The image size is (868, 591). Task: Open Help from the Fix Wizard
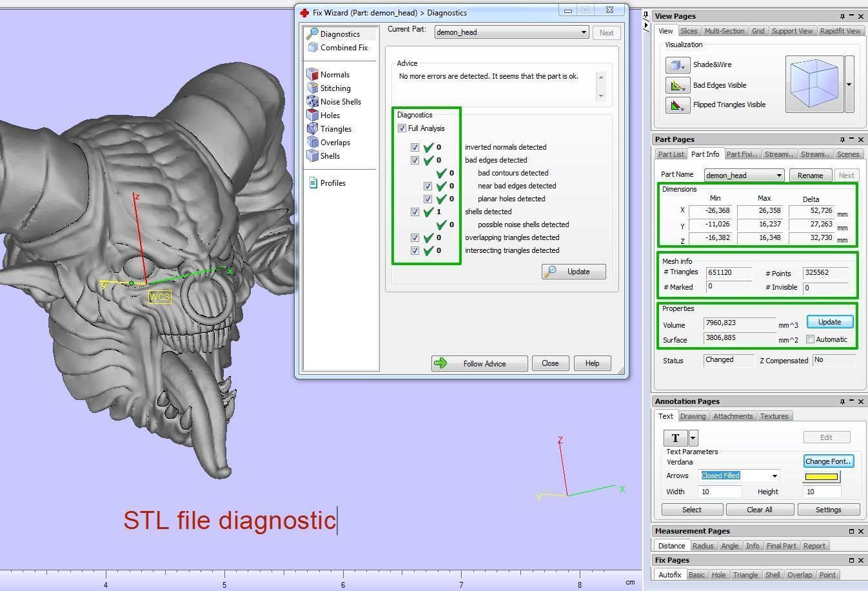click(592, 363)
